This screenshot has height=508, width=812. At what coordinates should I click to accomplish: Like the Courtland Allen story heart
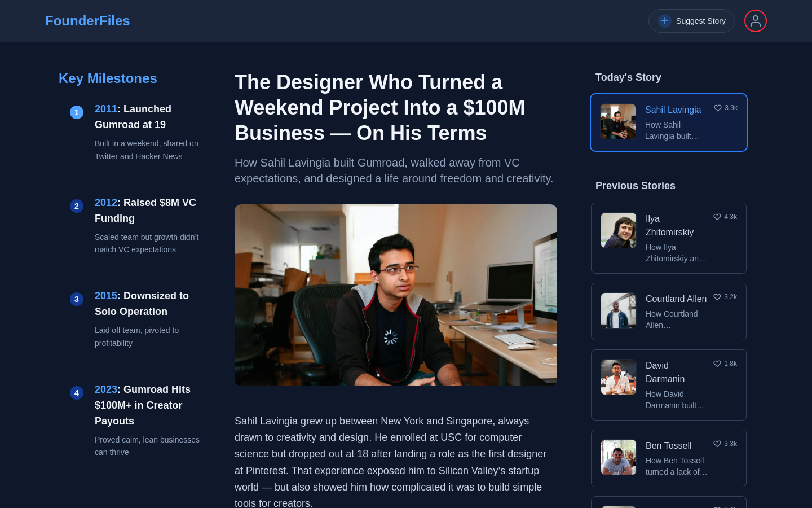[717, 297]
